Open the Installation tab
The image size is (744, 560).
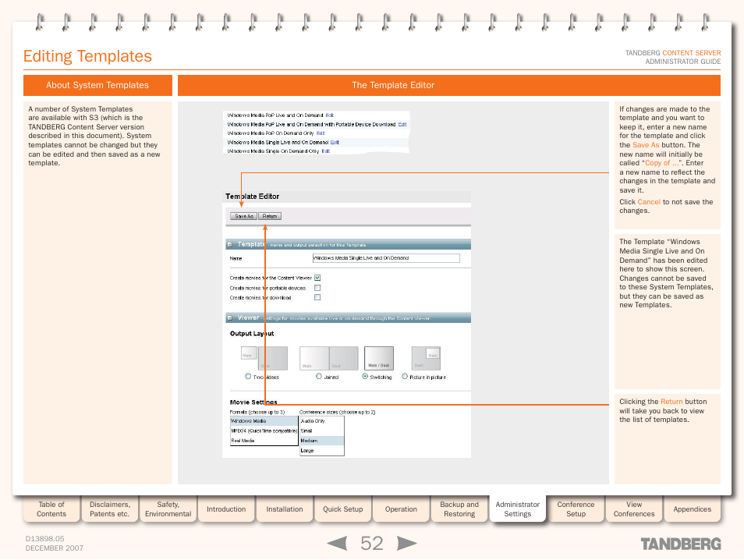285,509
